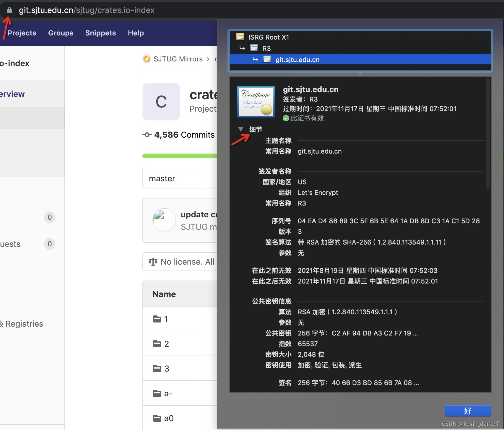
Task: Open Help in GitLab navbar
Action: click(136, 33)
